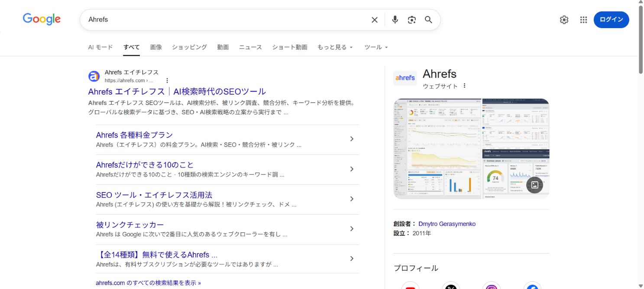Open the Google apps grid icon
Screen dimensions: 644x289
[x=583, y=19]
